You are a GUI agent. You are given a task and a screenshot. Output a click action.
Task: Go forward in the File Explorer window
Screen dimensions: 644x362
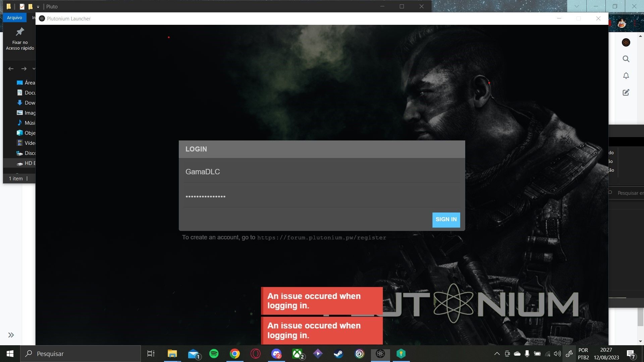tap(24, 69)
